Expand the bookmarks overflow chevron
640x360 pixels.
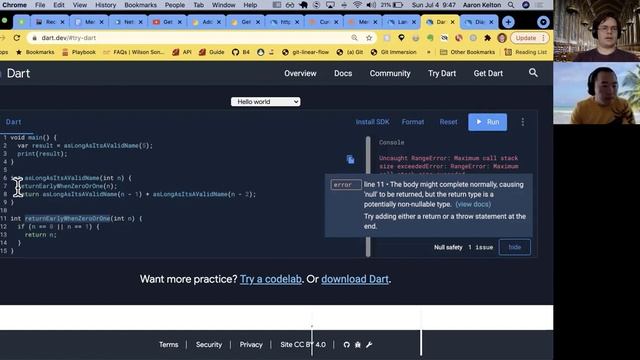(x=429, y=52)
